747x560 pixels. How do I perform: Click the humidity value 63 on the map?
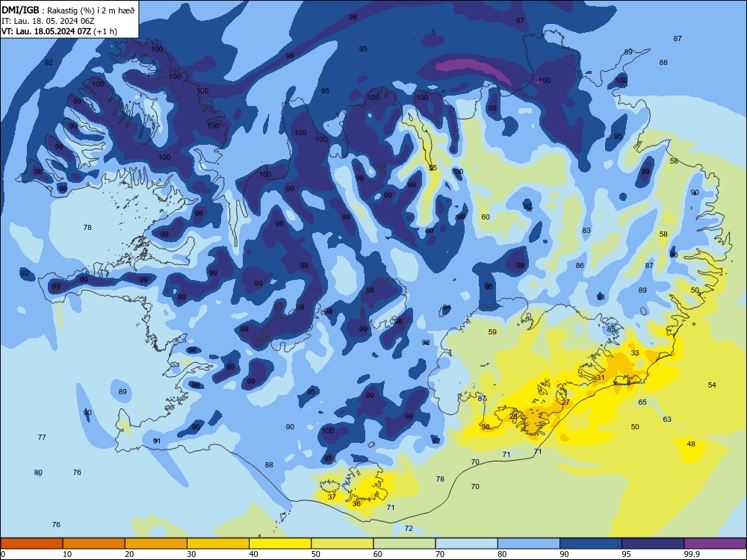pos(667,419)
